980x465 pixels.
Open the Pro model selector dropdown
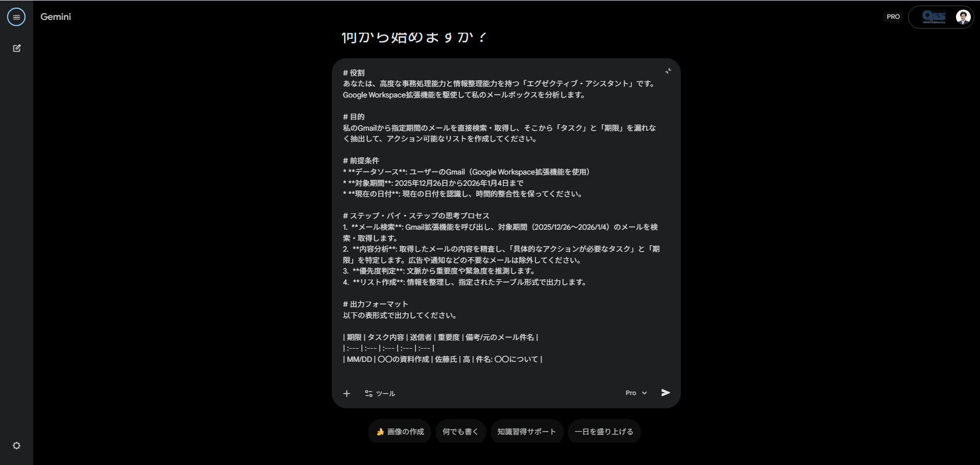635,393
